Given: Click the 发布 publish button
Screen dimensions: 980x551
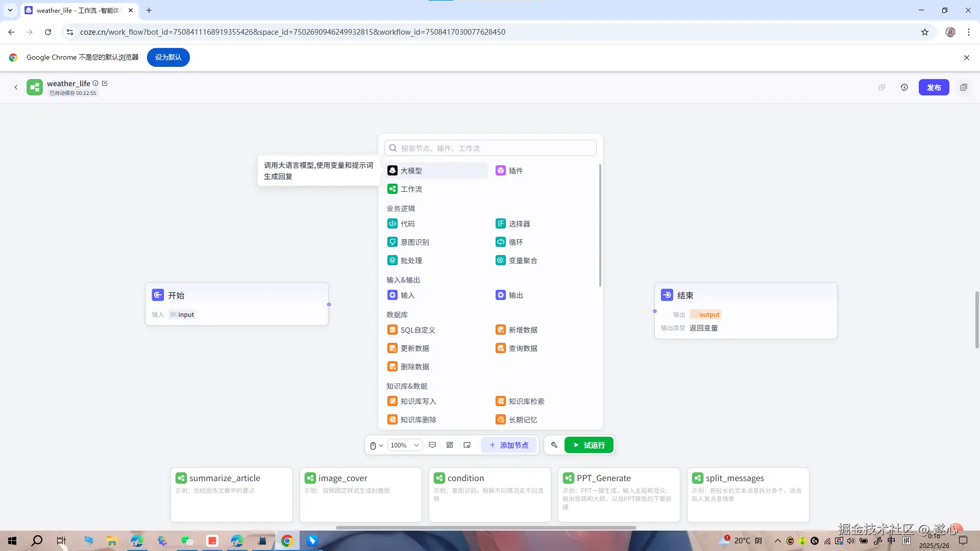Looking at the screenshot, I should 934,87.
